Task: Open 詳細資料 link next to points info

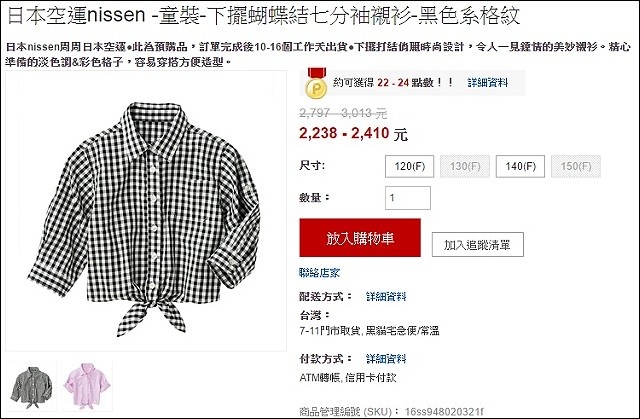Action: pos(488,83)
